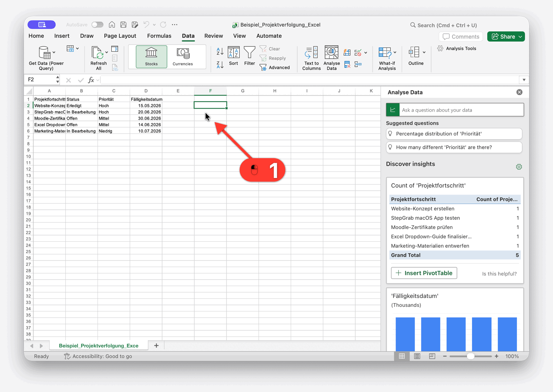Open the View tab
The height and width of the screenshot is (392, 553).
[x=239, y=36]
